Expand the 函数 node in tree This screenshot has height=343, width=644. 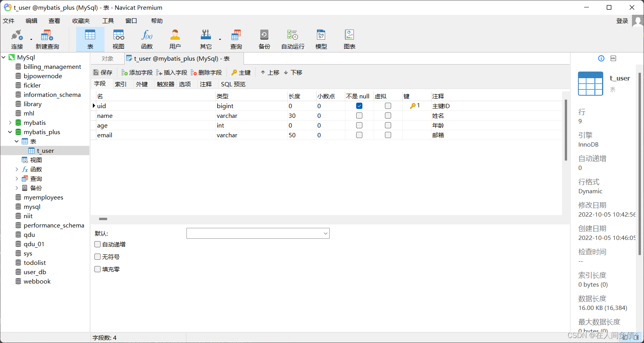tap(17, 169)
